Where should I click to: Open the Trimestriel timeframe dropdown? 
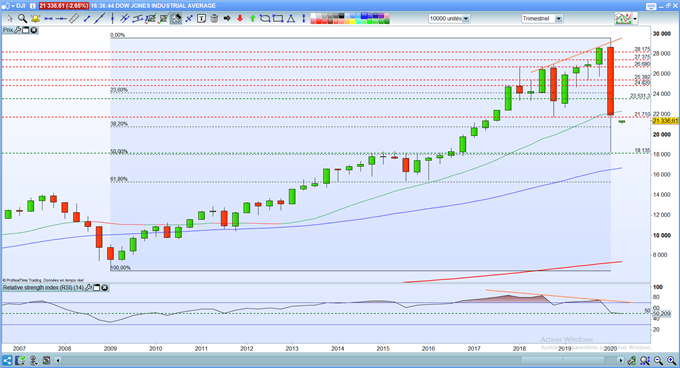[559, 19]
